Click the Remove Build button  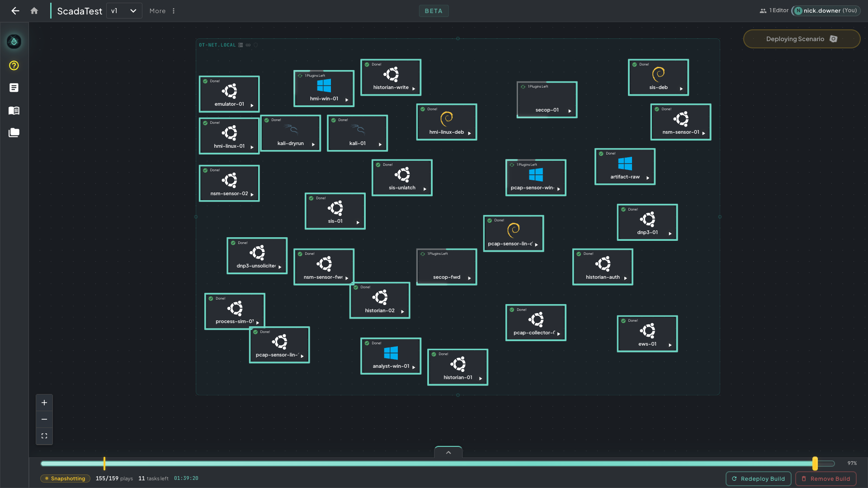[x=826, y=479]
